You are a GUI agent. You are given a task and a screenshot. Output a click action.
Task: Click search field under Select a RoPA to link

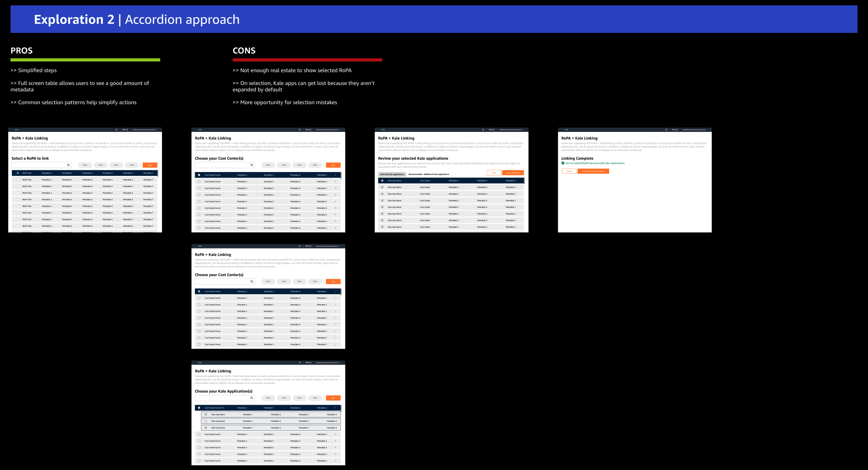click(38, 165)
